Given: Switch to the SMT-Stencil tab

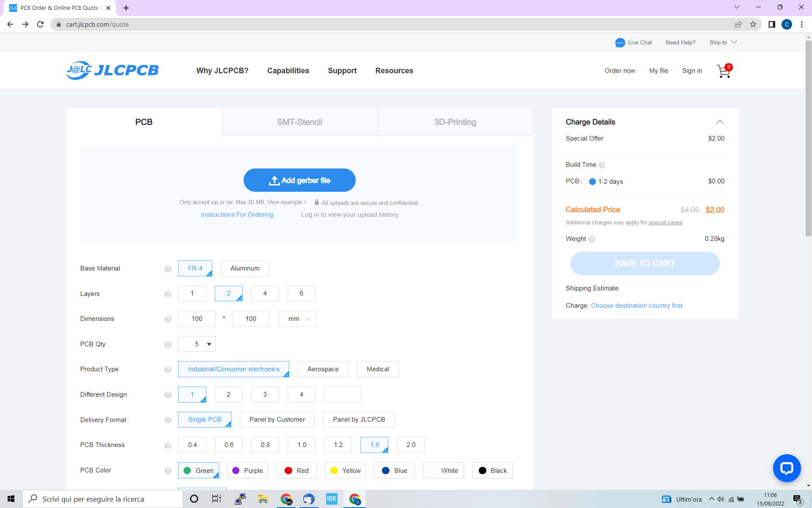Looking at the screenshot, I should (299, 122).
